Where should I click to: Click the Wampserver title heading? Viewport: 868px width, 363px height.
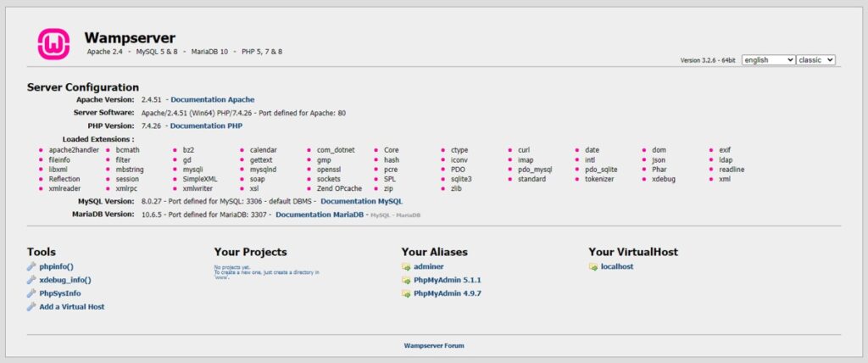point(130,37)
